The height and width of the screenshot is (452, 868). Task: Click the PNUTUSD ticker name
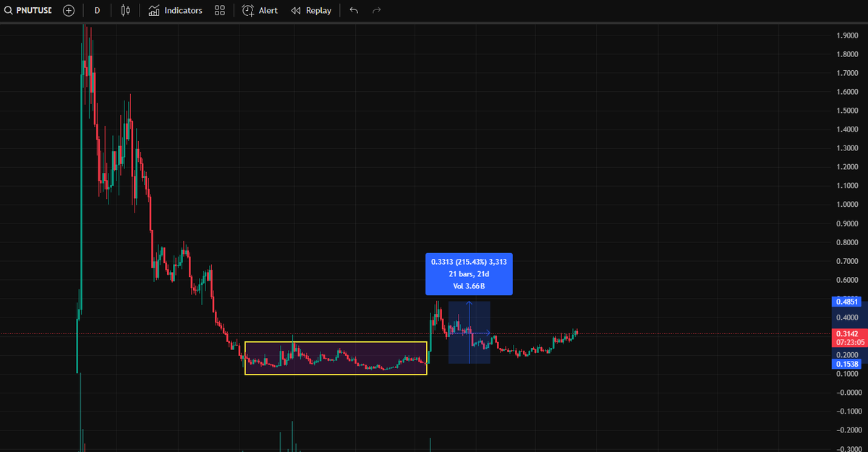33,10
